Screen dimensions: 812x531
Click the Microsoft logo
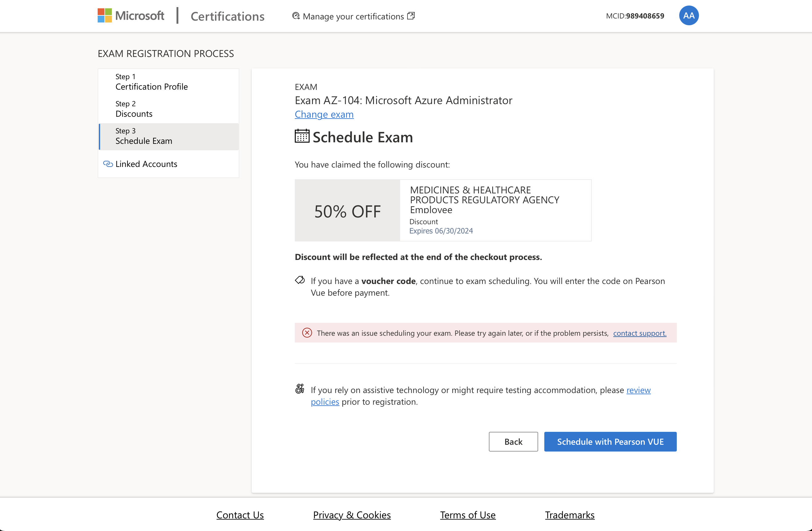pos(131,16)
